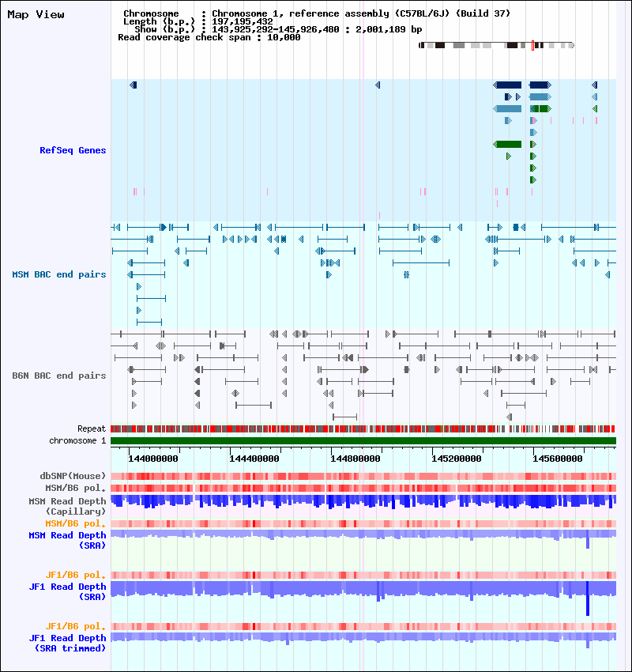Select the light blue gene arrow at the far right of RefSeq
Image resolution: width=632 pixels, height=672 pixels.
(x=594, y=97)
